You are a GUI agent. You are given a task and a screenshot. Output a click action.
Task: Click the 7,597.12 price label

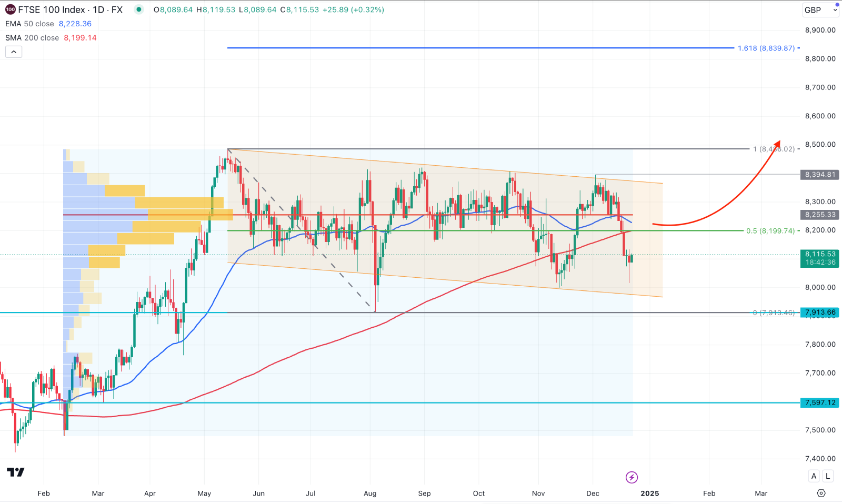820,402
